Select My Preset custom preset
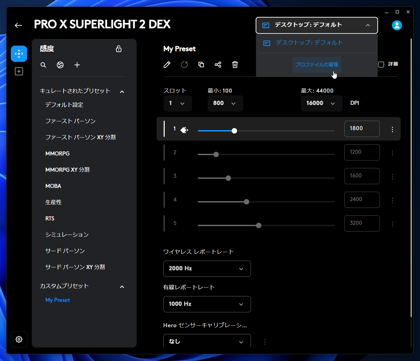 click(x=57, y=300)
